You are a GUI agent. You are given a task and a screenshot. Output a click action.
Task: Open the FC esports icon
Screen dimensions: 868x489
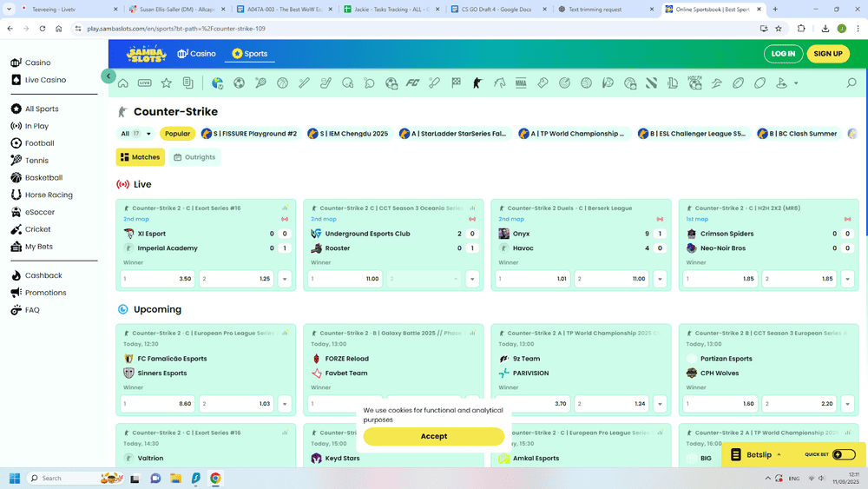[412, 83]
